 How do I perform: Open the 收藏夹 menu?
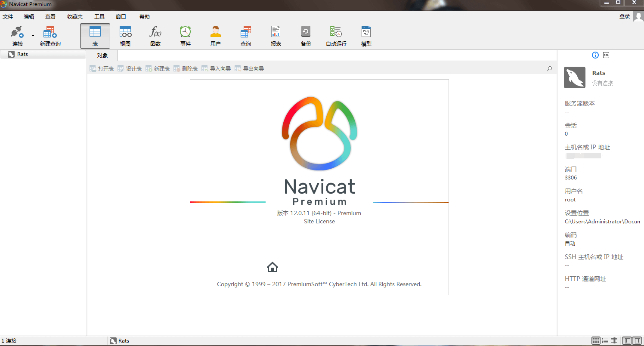point(75,17)
